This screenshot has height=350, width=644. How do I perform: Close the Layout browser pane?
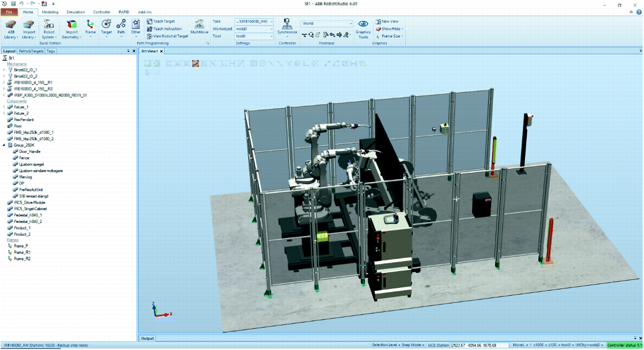(135, 51)
